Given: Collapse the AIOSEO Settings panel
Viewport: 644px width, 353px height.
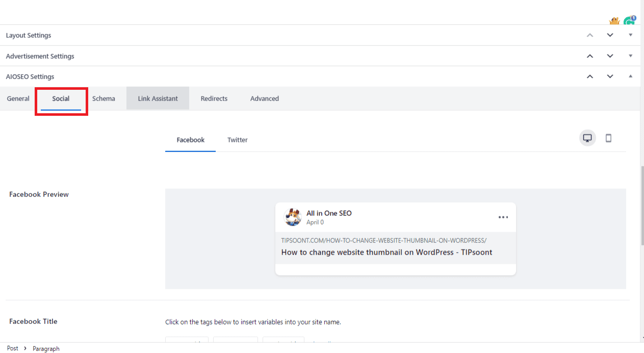Looking at the screenshot, I should coord(630,77).
